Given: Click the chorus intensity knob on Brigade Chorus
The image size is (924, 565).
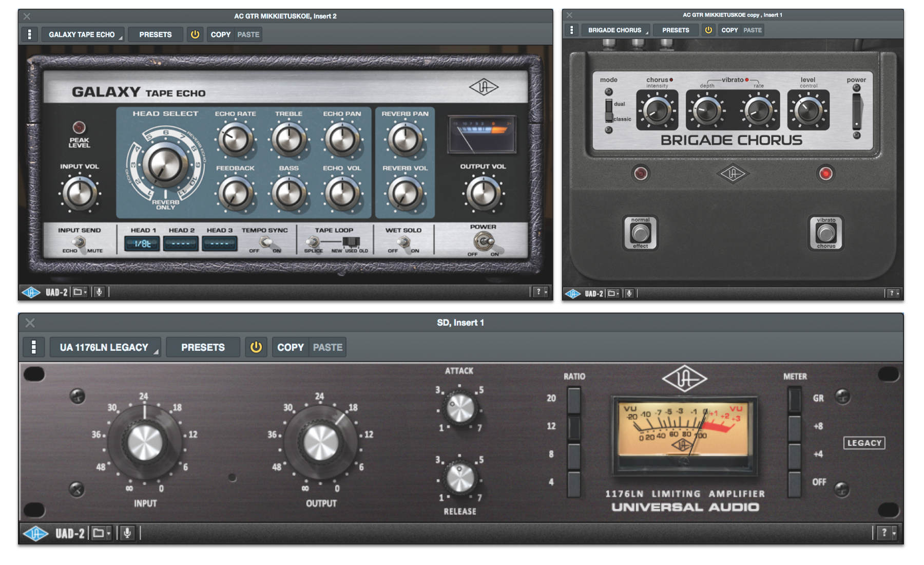Looking at the screenshot, I should click(x=657, y=110).
